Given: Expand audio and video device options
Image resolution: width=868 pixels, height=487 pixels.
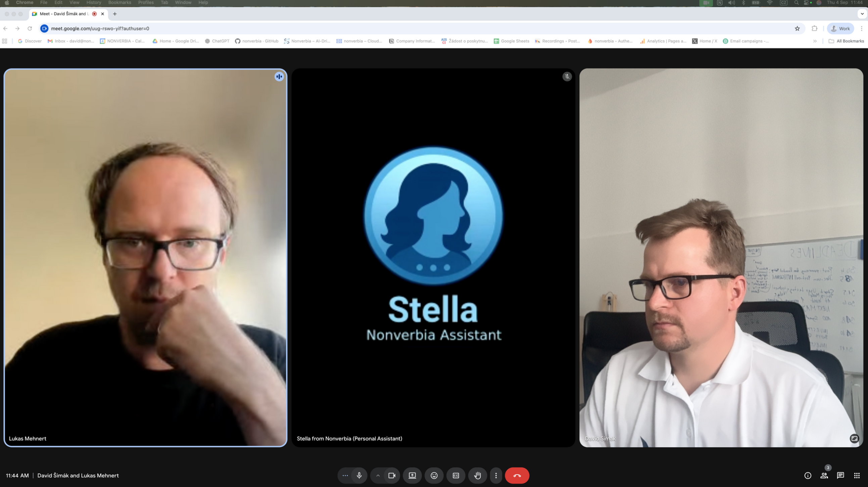Looking at the screenshot, I should 378,476.
